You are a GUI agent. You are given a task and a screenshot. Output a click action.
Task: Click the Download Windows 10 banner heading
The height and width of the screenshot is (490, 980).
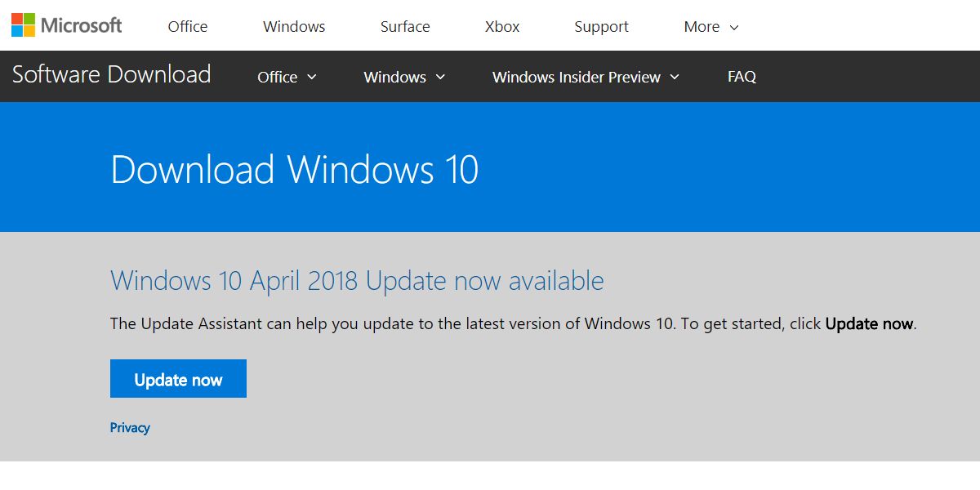pos(294,170)
